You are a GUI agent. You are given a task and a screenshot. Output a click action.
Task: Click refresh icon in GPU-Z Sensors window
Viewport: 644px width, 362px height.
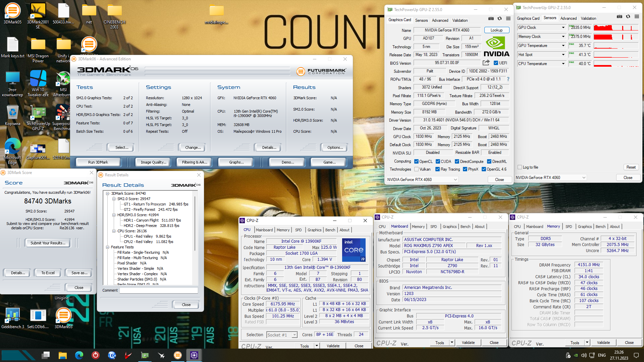(x=628, y=17)
